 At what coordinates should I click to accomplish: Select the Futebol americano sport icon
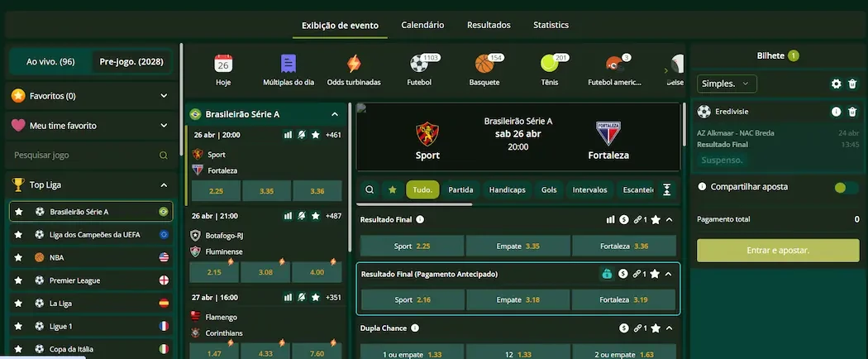614,64
